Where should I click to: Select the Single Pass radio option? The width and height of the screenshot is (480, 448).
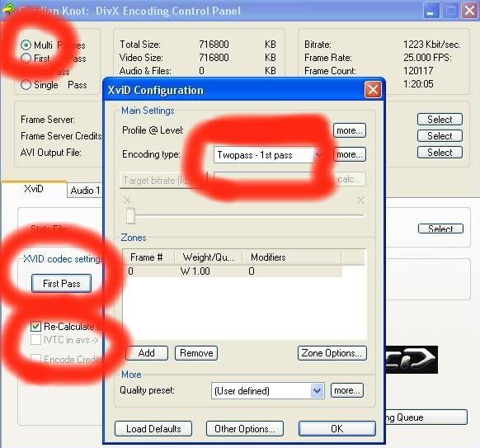(26, 85)
